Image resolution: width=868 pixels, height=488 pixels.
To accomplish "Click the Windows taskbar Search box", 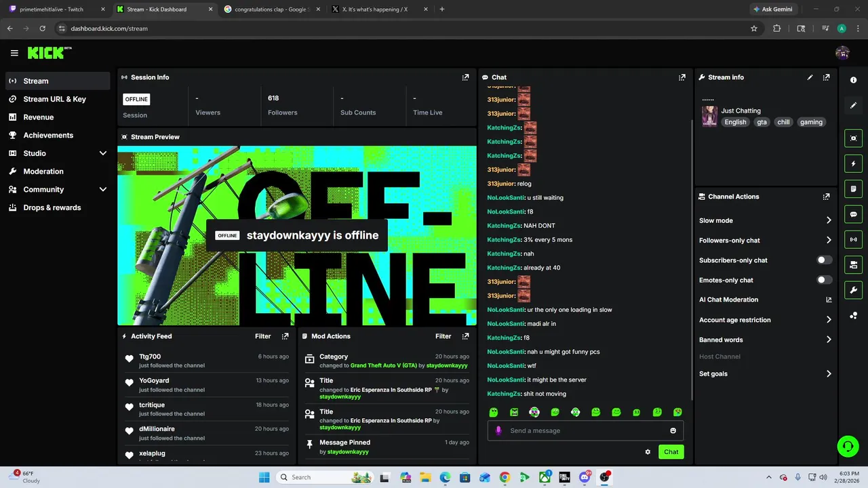I will pos(325,477).
